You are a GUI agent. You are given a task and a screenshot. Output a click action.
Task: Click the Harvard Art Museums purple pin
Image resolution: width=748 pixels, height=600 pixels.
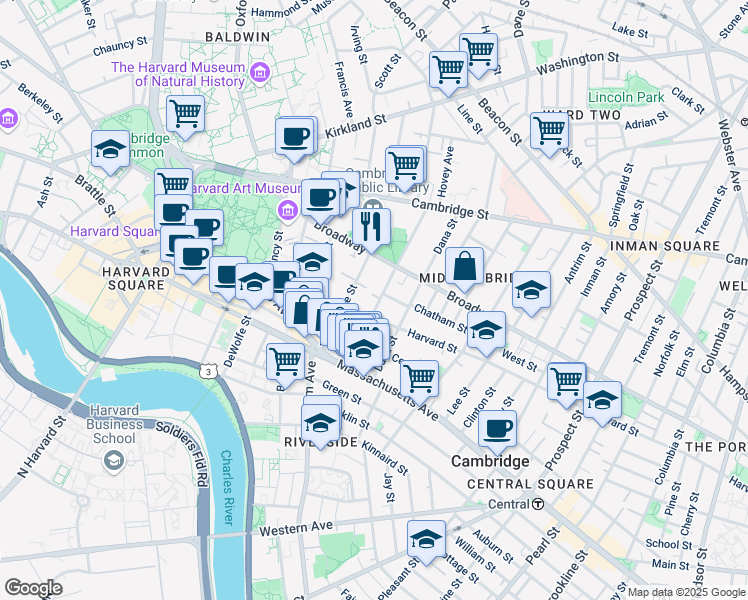click(x=288, y=210)
